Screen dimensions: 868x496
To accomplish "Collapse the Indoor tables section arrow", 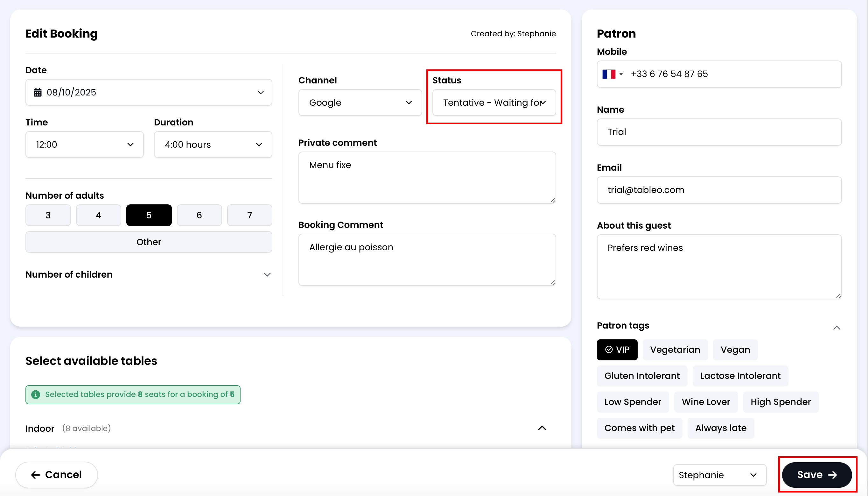I will pyautogui.click(x=542, y=428).
